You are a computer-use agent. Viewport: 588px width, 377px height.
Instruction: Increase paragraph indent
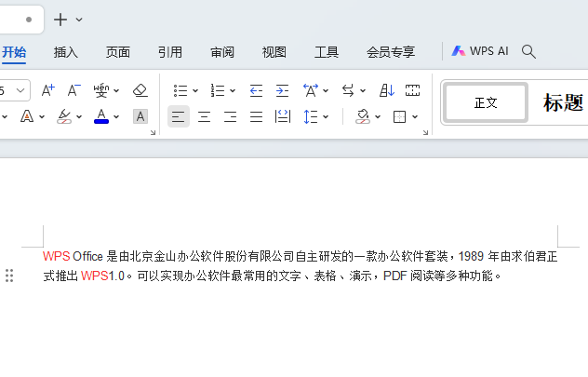(x=283, y=90)
